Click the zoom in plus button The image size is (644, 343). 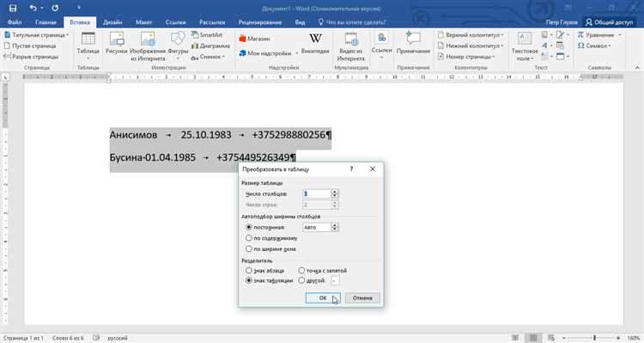coord(618,338)
